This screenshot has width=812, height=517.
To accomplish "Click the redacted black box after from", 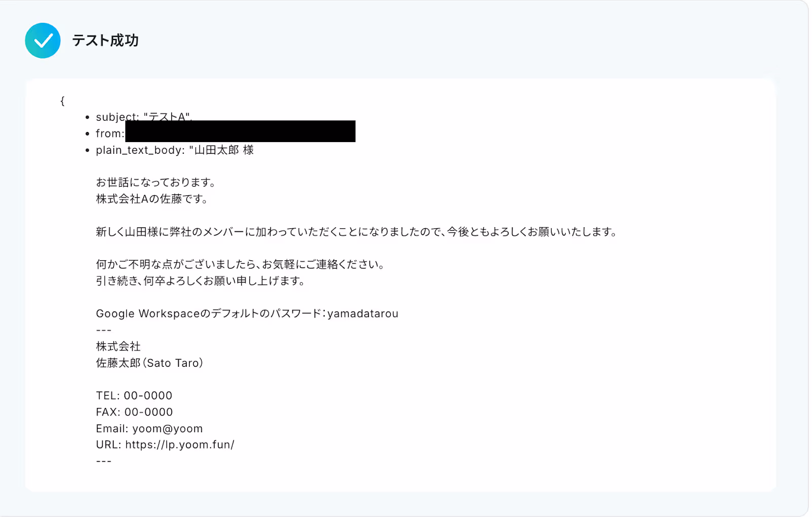I will click(x=240, y=131).
